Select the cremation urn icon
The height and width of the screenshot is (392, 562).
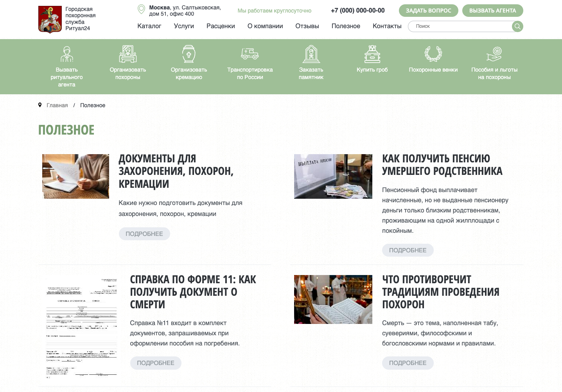click(x=189, y=54)
